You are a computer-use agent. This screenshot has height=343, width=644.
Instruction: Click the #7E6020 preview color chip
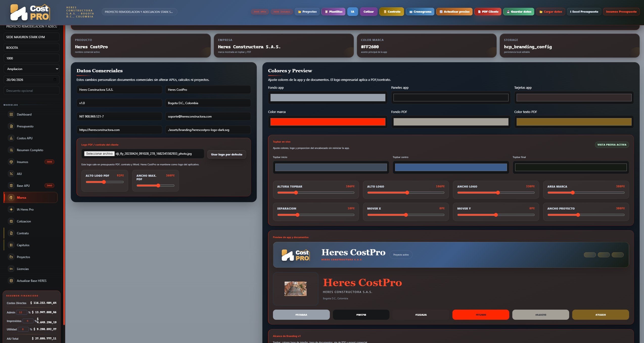[x=601, y=315]
